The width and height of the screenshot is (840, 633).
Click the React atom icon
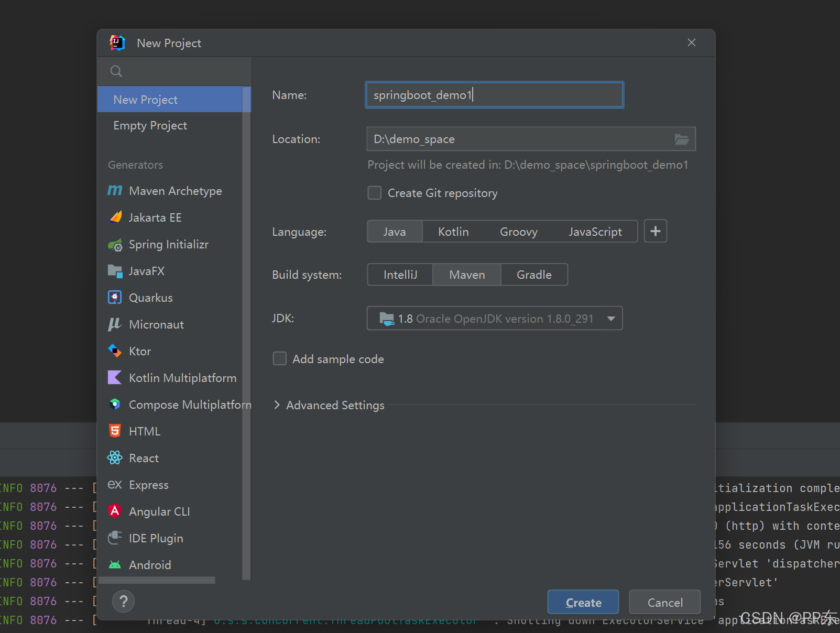click(115, 458)
